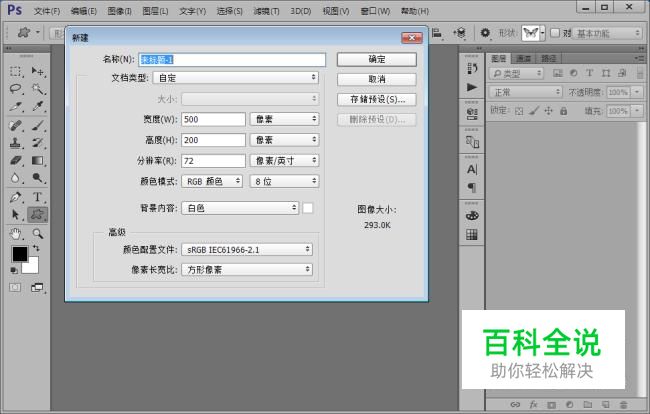The image size is (650, 414).
Task: Select the Gradient tool
Action: click(x=38, y=160)
